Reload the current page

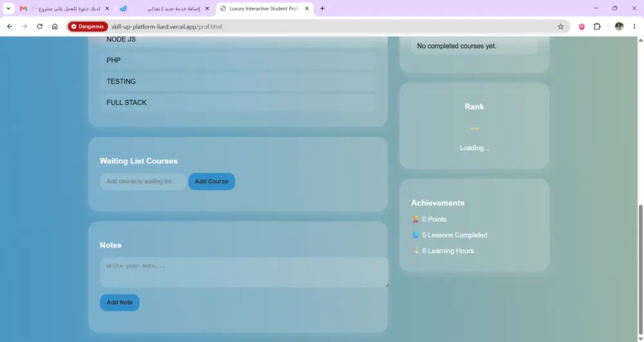40,26
